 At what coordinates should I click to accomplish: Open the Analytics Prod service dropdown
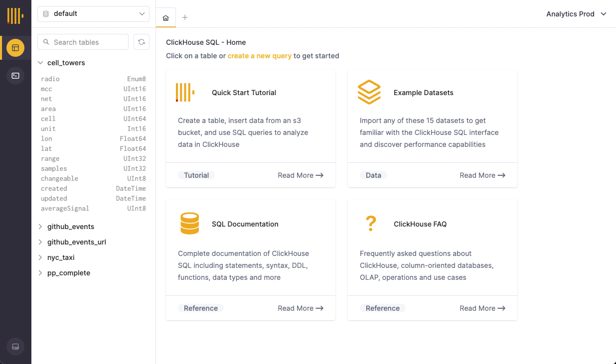pyautogui.click(x=576, y=14)
